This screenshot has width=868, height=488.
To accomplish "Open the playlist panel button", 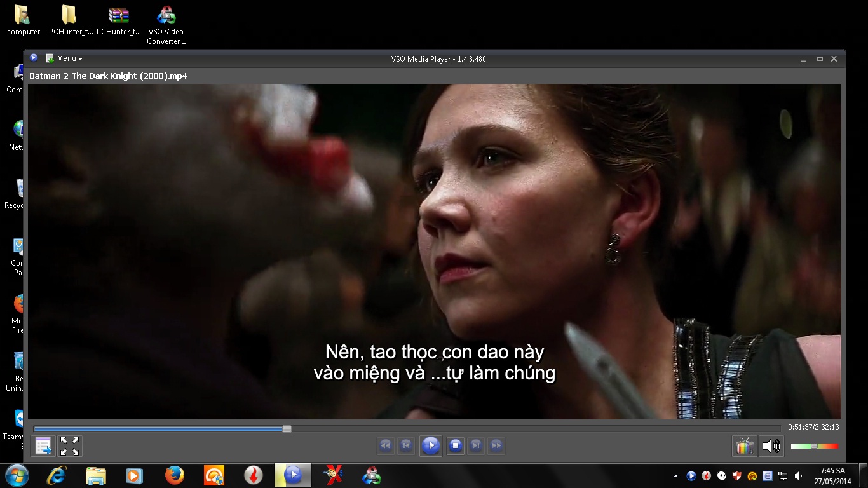I will coord(43,446).
